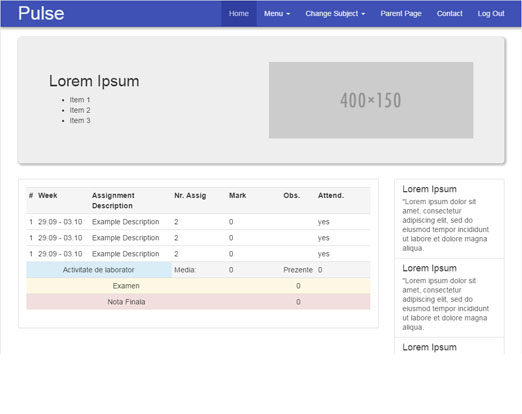Screen dimensions: 522x414
Task: Click the red Nota Finala row
Action: (198, 302)
